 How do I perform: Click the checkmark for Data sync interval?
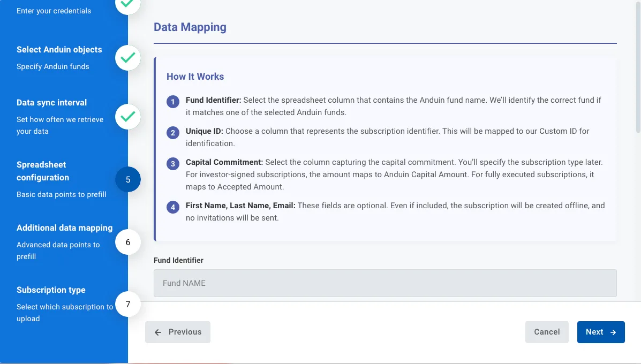pos(128,117)
